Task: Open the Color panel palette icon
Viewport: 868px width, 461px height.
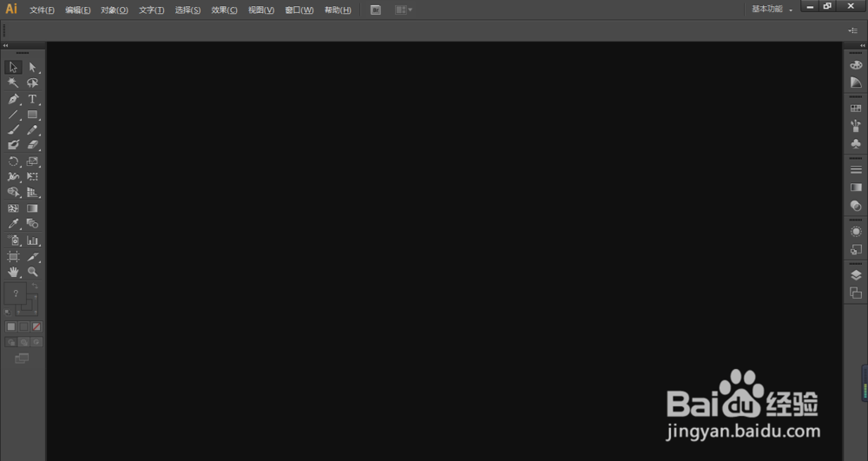Action: tap(856, 65)
